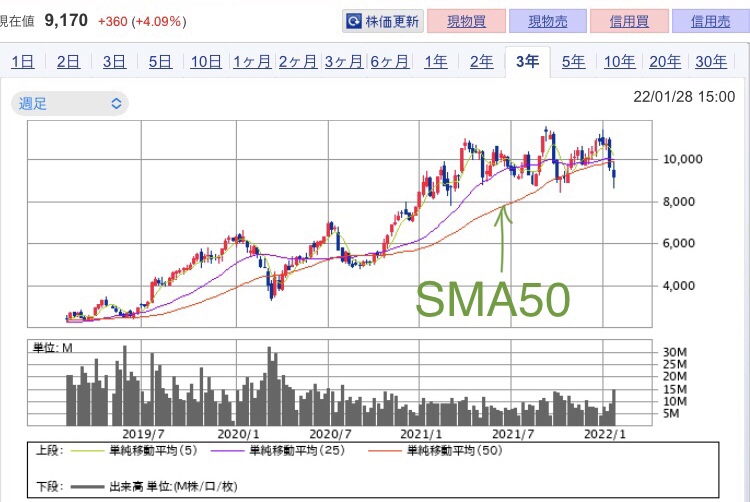Click the 2022/1 date axis label
Viewport: 750px width, 502px height.
605,434
